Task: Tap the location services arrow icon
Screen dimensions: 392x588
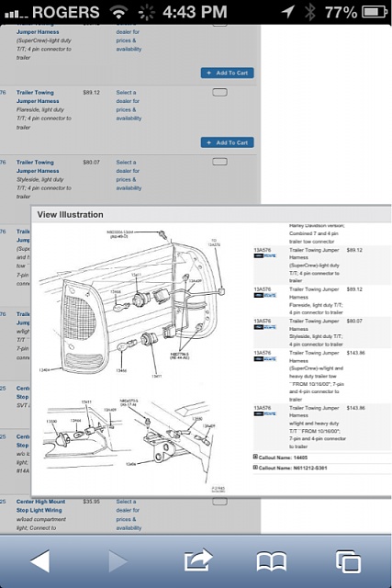Action: tap(288, 12)
